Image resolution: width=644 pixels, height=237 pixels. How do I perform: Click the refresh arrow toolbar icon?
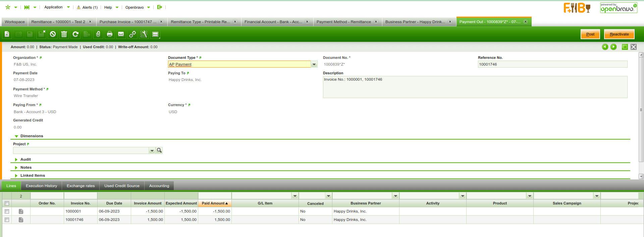pyautogui.click(x=75, y=34)
